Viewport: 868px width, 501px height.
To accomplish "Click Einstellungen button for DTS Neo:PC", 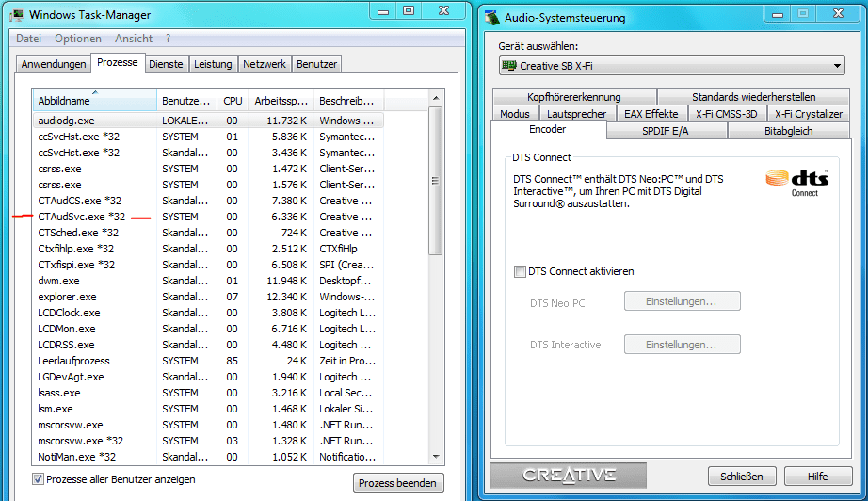I will (x=682, y=301).
